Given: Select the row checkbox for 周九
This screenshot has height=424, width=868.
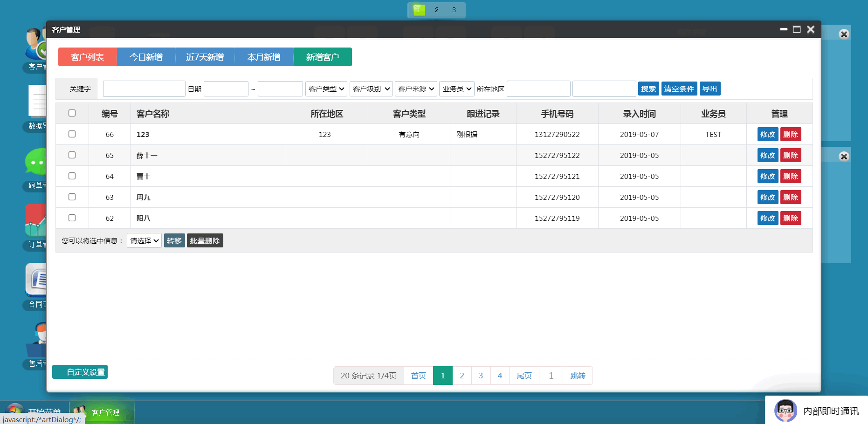Looking at the screenshot, I should click(x=72, y=197).
